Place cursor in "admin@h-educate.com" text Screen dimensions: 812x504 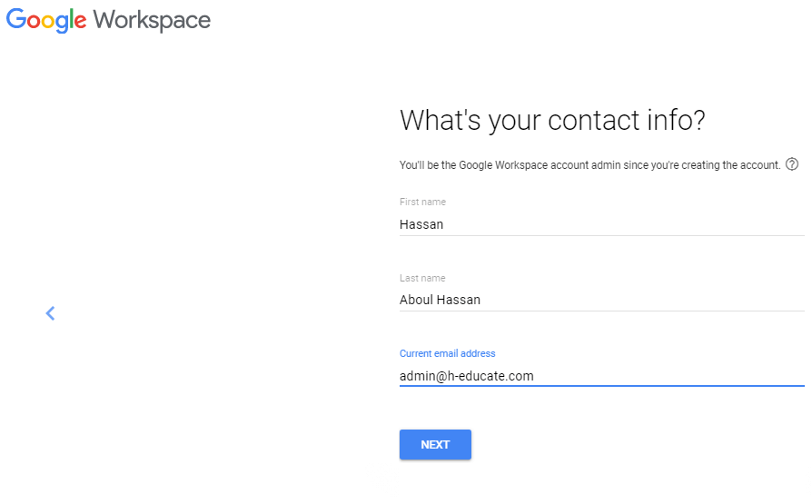coord(466,376)
